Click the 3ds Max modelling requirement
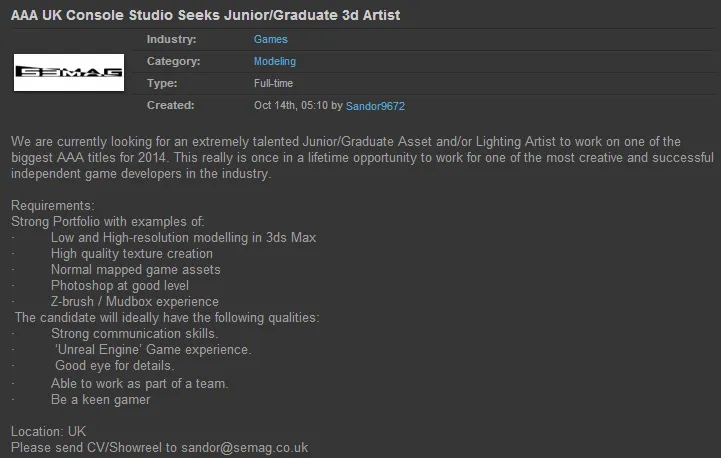Image resolution: width=721 pixels, height=458 pixels. point(183,238)
